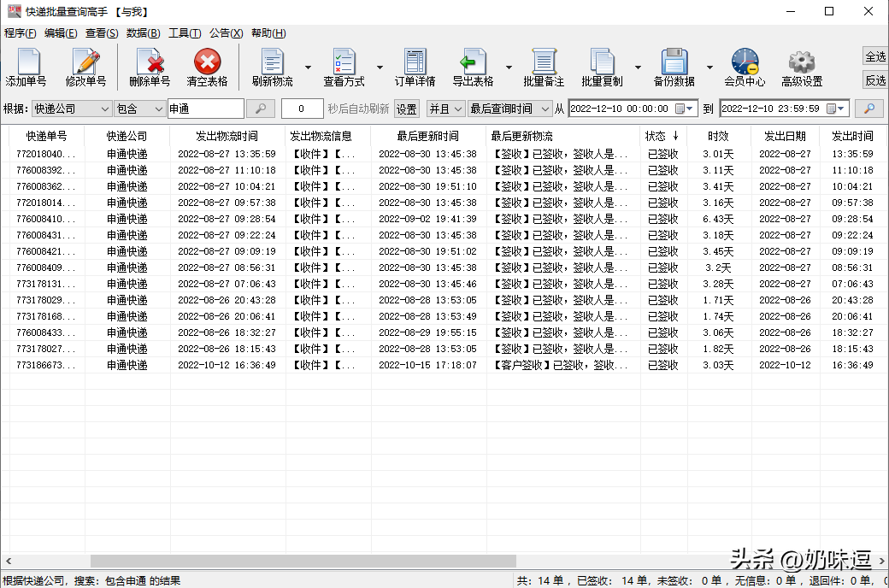Expand the 刷新物流 dropdown arrow
Image resolution: width=889 pixels, height=588 pixels.
pyautogui.click(x=308, y=68)
